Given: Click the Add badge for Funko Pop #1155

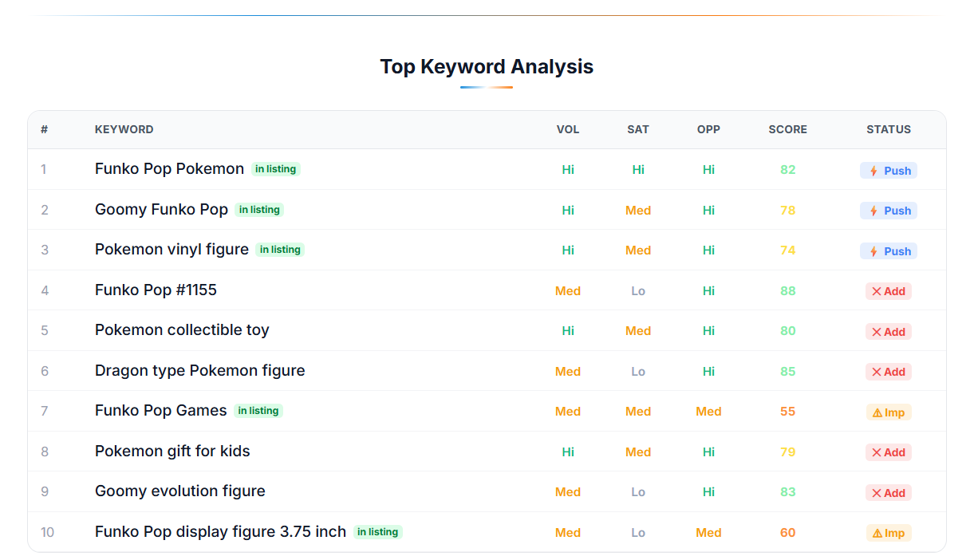Looking at the screenshot, I should [x=888, y=291].
